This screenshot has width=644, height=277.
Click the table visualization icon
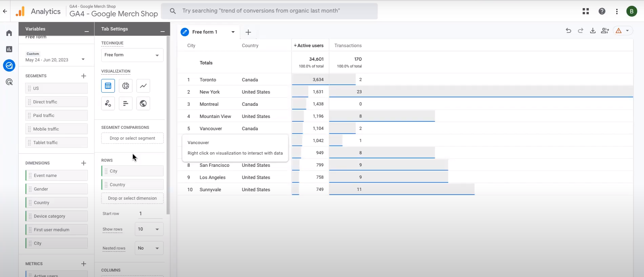click(x=108, y=86)
